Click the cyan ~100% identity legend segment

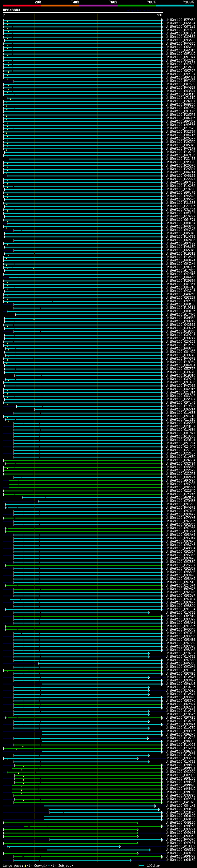(175, 6)
